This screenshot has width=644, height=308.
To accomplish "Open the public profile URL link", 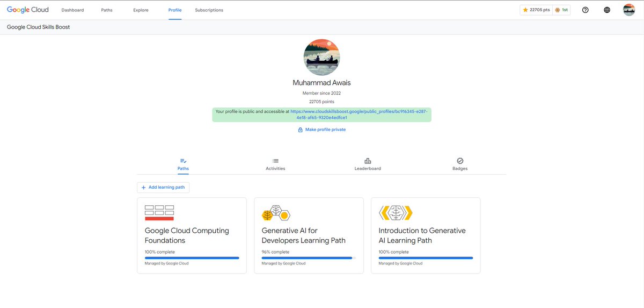I will 360,114.
